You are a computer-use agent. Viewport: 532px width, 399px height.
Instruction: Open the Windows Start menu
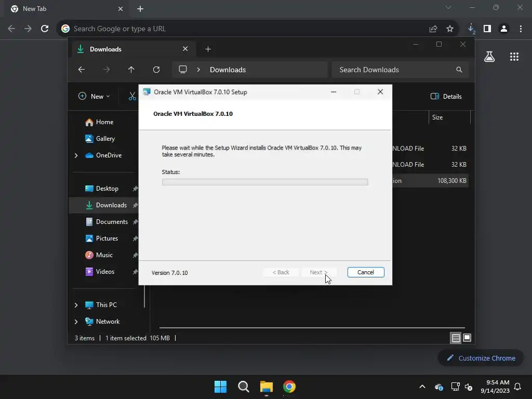coord(220,387)
